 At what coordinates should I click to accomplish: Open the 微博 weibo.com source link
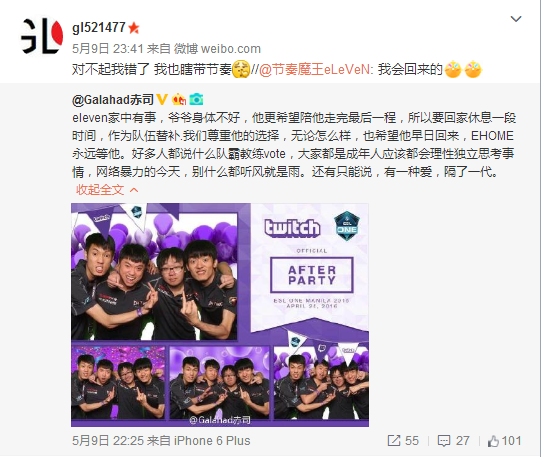(217, 49)
